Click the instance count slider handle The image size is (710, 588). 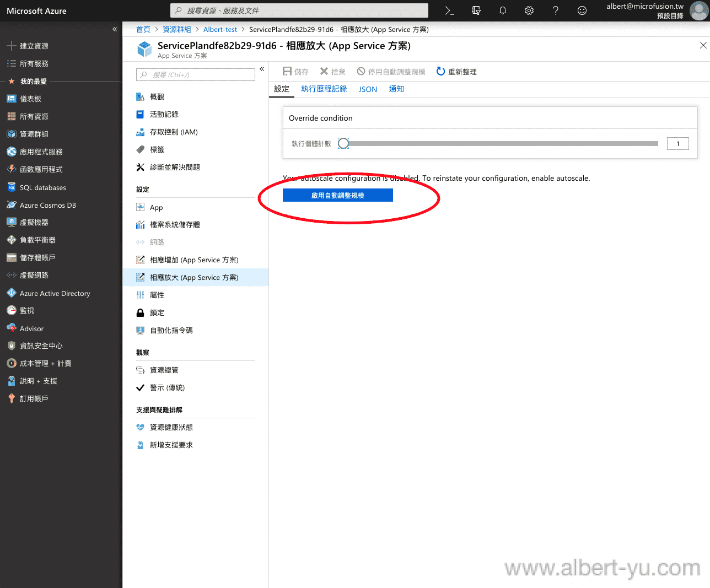pyautogui.click(x=343, y=143)
